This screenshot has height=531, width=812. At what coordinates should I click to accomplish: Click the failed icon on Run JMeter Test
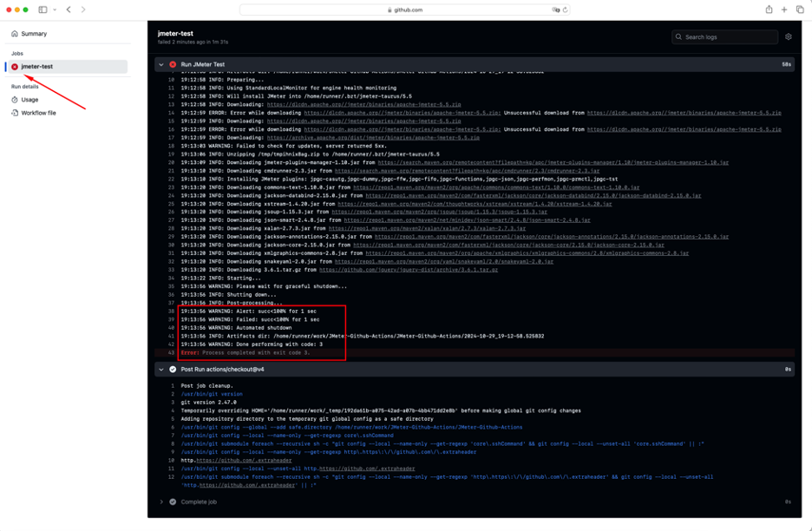coord(173,65)
